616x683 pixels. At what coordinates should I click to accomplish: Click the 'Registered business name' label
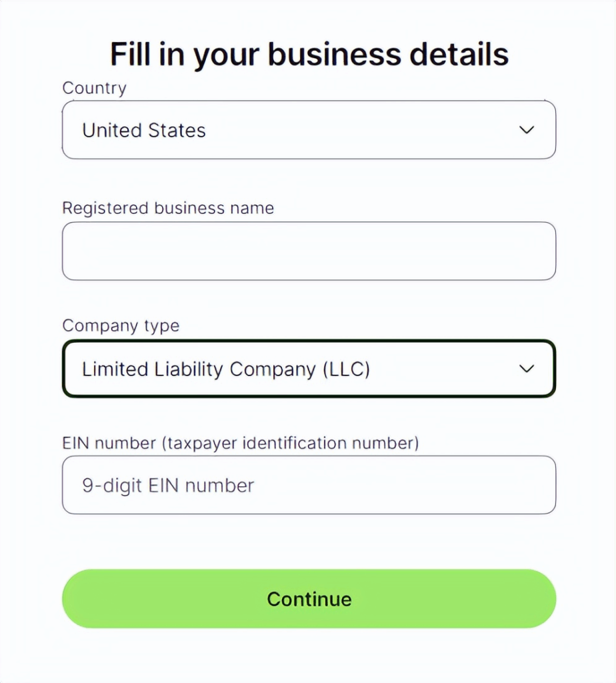coord(168,208)
